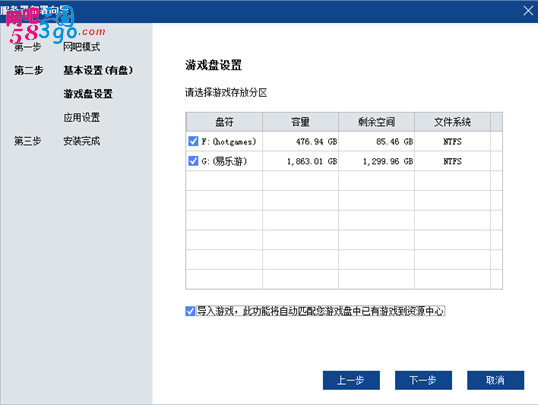
Task: Click the 上一步 previous step button
Action: [351, 380]
